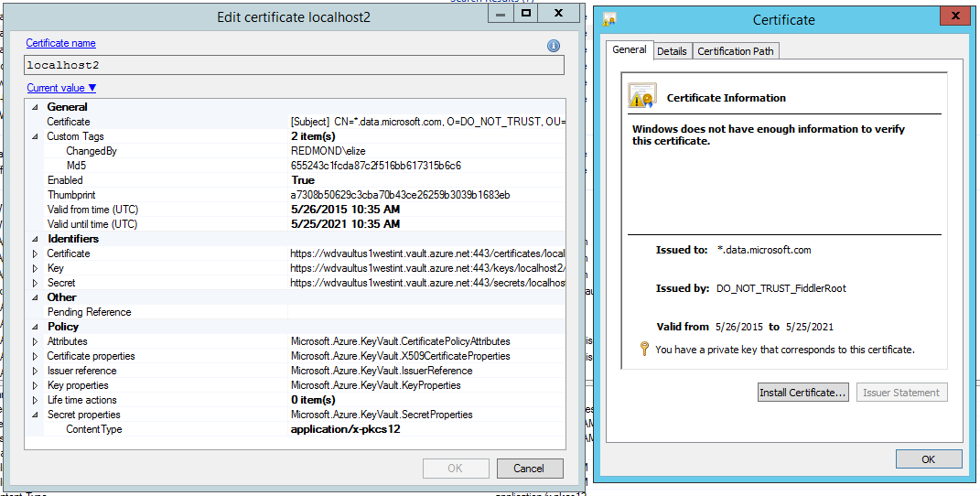Collapse the Identifiers section
Viewport: 980px width, 496px height.
(35, 239)
